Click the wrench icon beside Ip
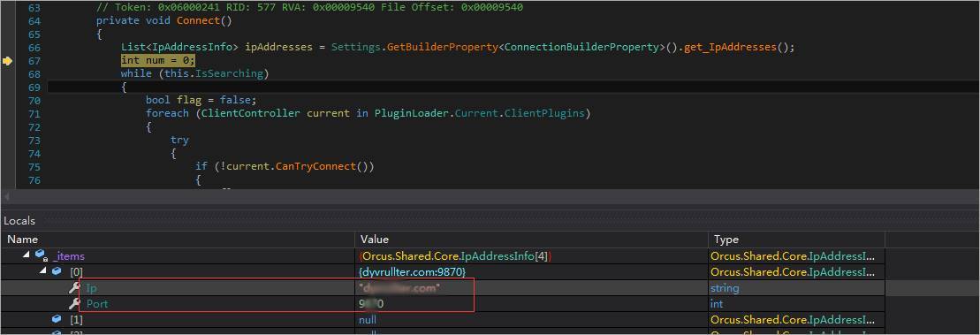 click(x=74, y=288)
